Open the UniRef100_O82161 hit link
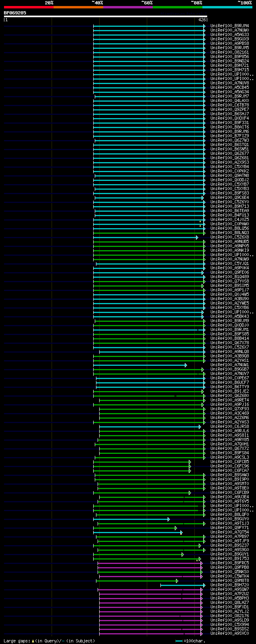The height and width of the screenshot is (644, 256). click(230, 52)
